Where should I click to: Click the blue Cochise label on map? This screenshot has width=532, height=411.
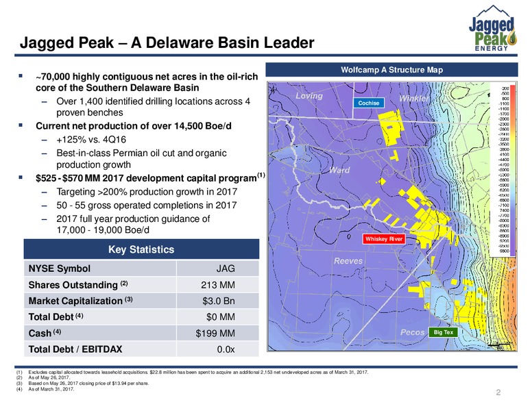tap(369, 103)
